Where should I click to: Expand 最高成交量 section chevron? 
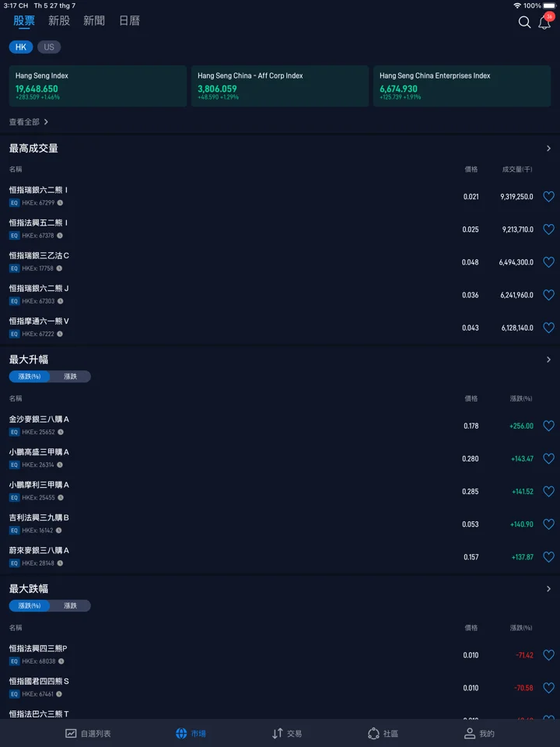(x=548, y=148)
